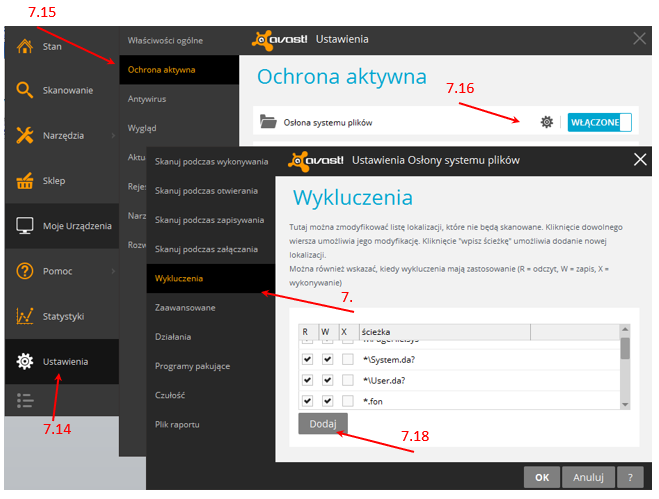
Task: Uncheck R checkbox for *\User.da?
Action: 307,380
